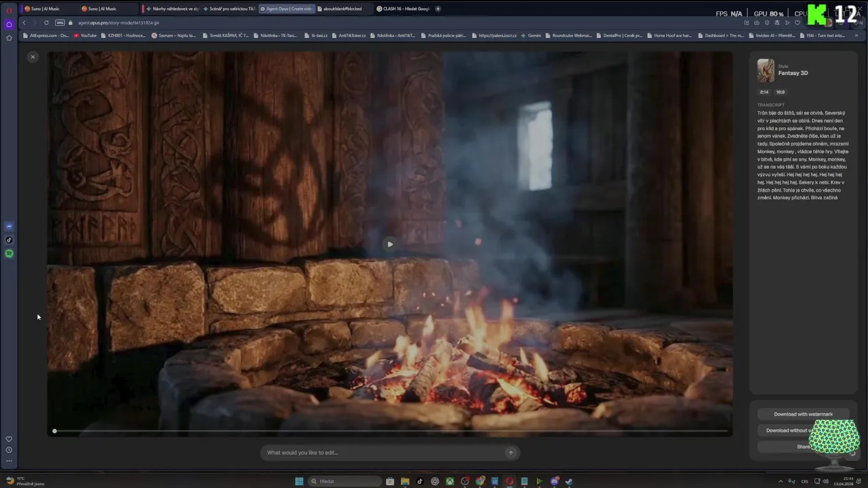This screenshot has width=868, height=488.
Task: Open the Roundcube Webmail bookmark
Action: 569,35
